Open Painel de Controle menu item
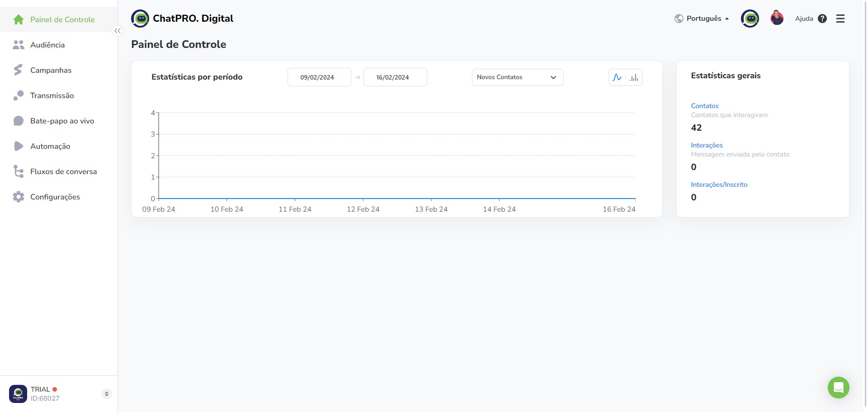 pyautogui.click(x=59, y=19)
